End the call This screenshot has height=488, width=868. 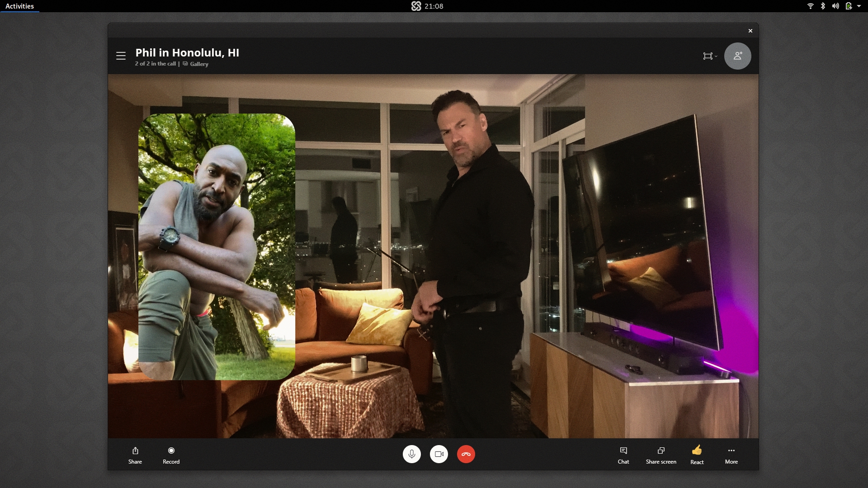[466, 454]
